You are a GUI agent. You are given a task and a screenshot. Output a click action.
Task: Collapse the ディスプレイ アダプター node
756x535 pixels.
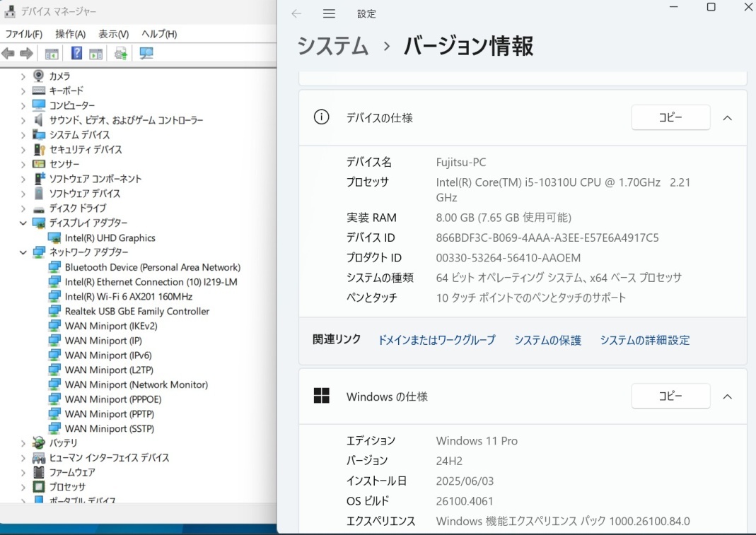click(x=23, y=223)
